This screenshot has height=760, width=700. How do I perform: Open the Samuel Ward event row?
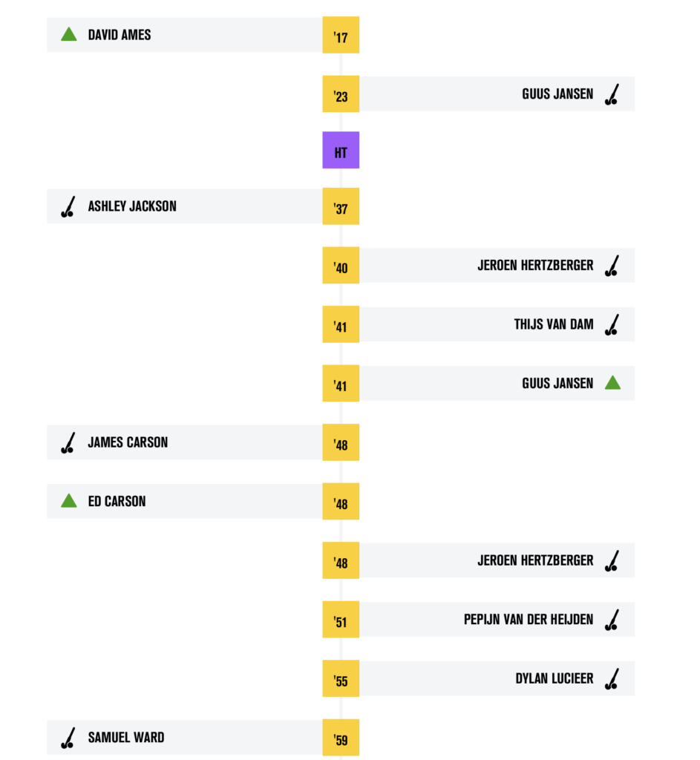click(185, 738)
